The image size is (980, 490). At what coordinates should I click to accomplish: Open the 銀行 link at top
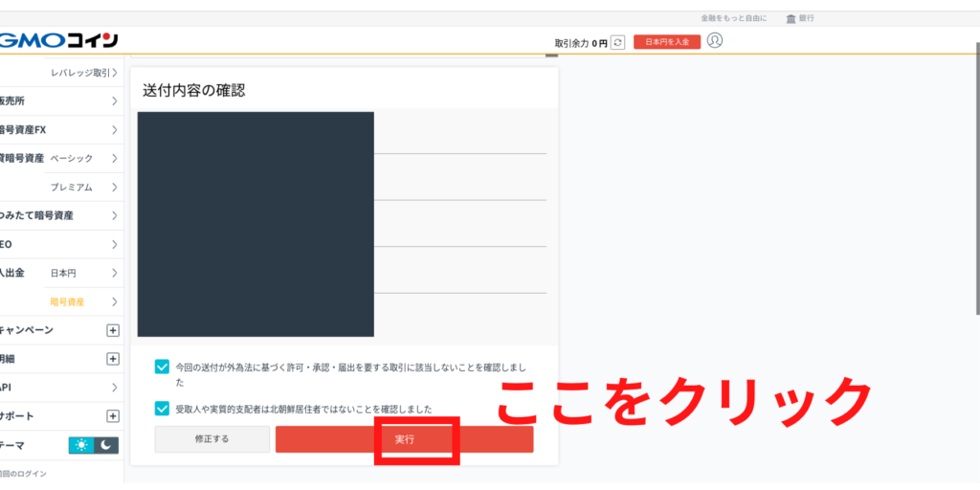807,19
